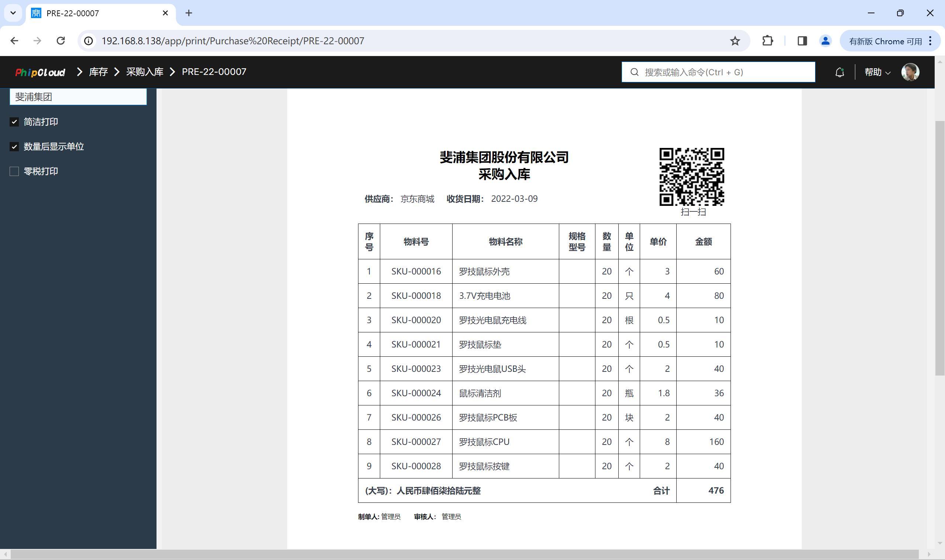Click the horizontal scrollbar thumb
Image resolution: width=945 pixels, height=560 pixels.
click(464, 554)
